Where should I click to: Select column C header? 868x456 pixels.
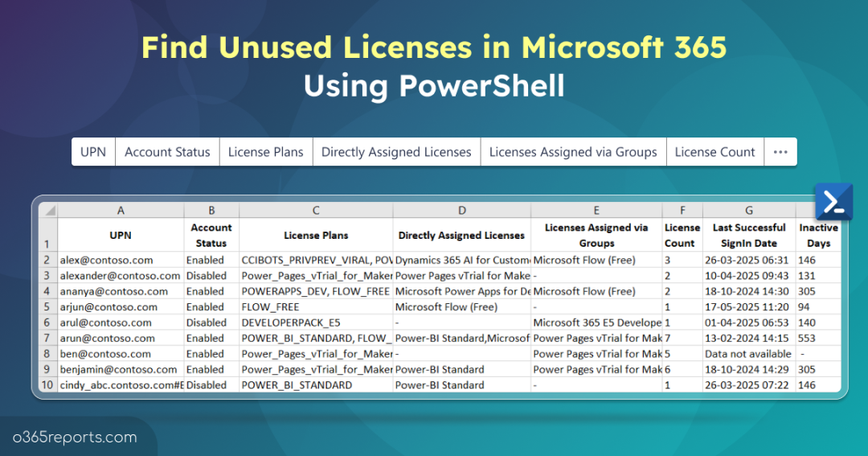pos(316,210)
